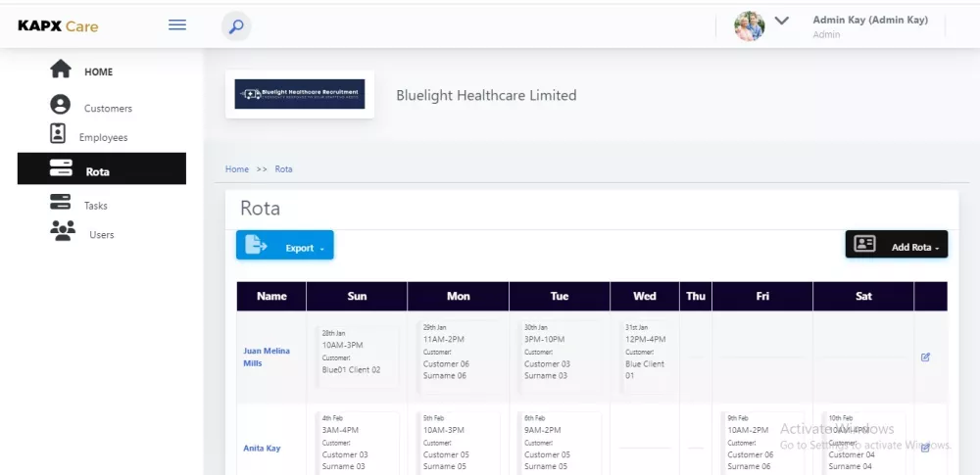980x475 pixels.
Task: Open the Employees ID badge icon
Action: pos(58,133)
